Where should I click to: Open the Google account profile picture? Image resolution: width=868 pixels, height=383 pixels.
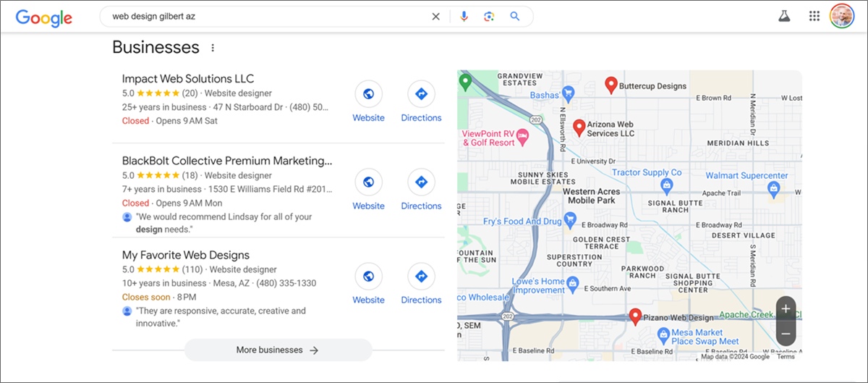tap(842, 16)
